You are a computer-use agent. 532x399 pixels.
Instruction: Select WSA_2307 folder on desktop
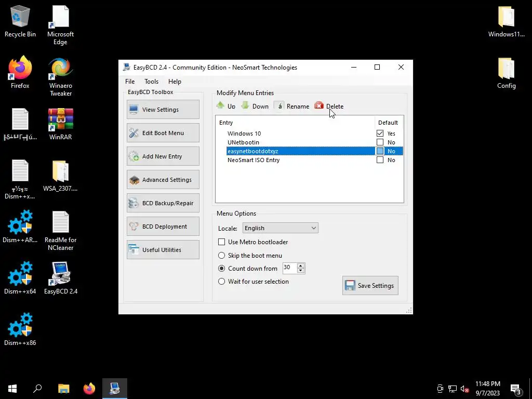pos(60,176)
